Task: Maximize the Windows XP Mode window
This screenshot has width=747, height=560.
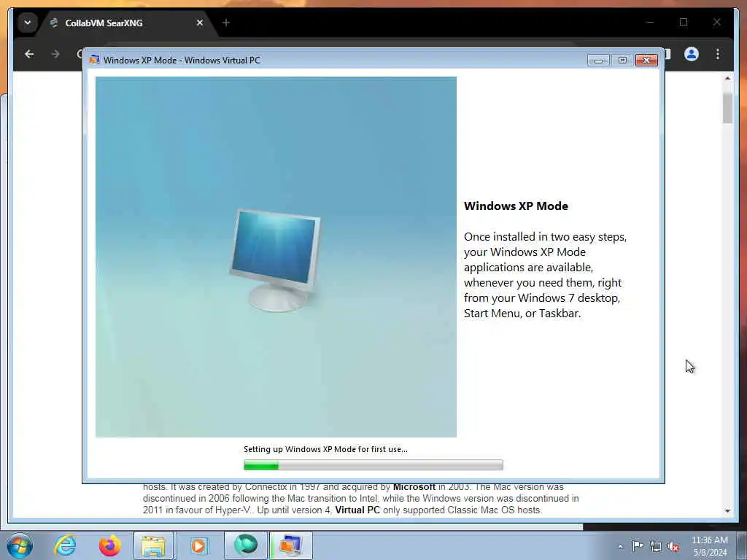Action: click(x=622, y=61)
